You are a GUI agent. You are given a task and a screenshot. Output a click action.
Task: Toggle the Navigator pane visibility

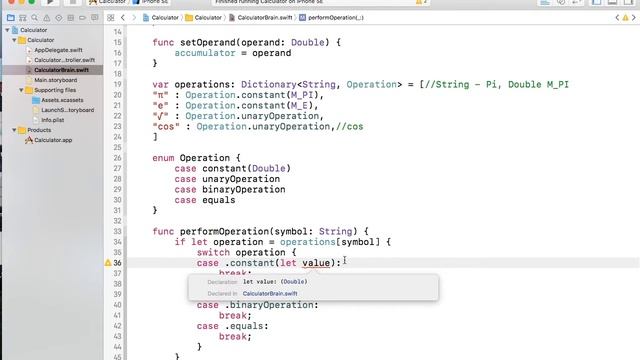(596, 2)
